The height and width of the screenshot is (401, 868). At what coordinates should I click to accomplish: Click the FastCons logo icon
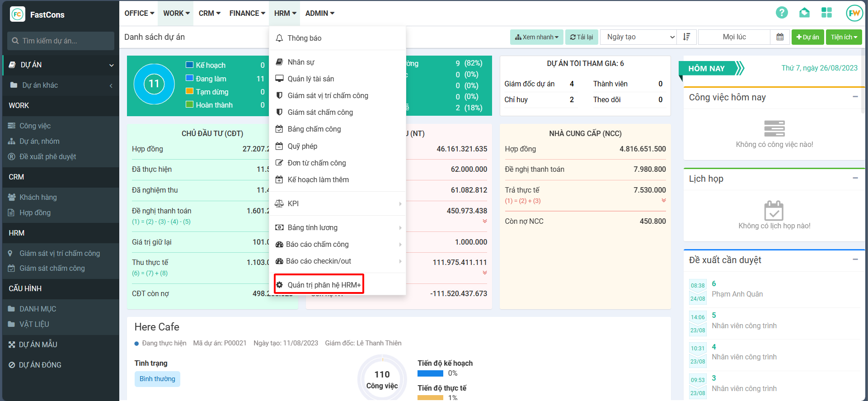[x=18, y=14]
